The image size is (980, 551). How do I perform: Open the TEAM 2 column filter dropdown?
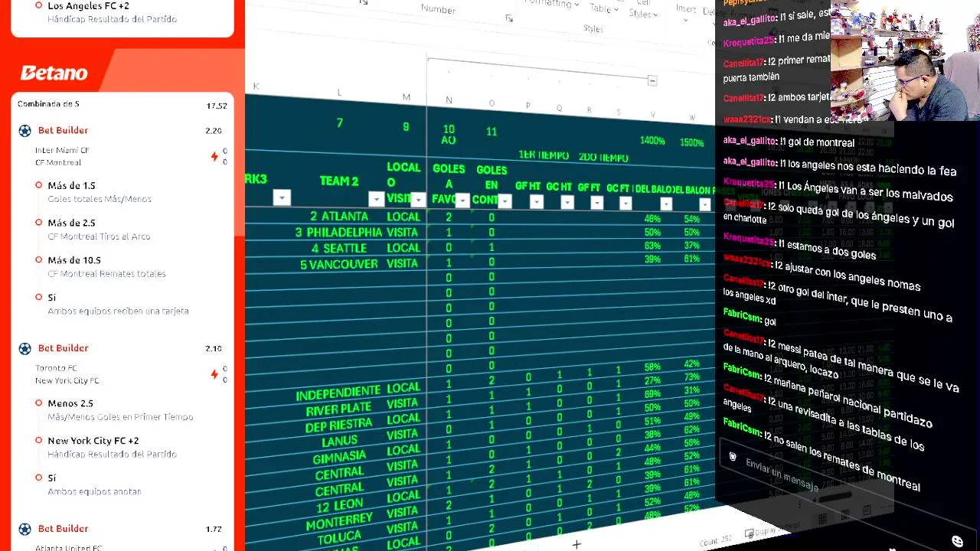click(376, 200)
